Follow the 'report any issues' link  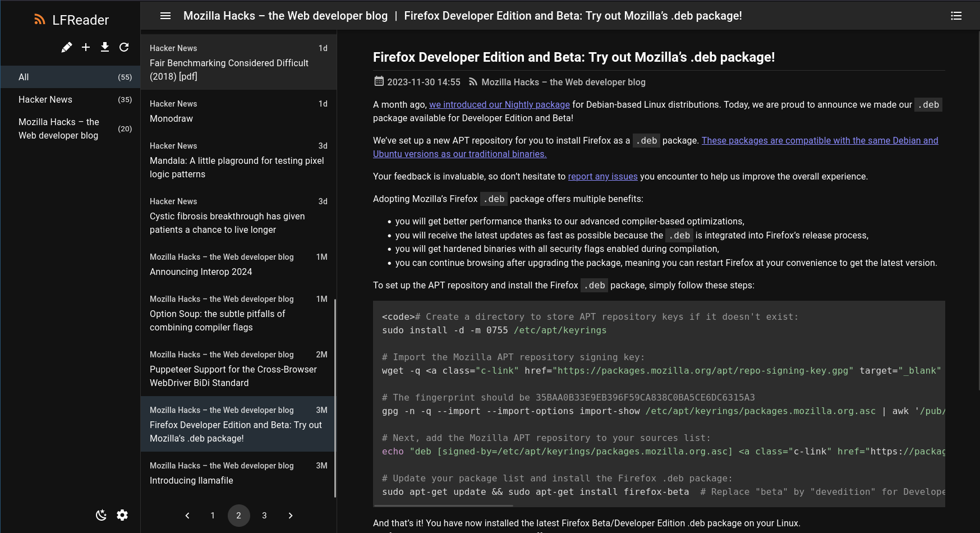[x=602, y=176]
